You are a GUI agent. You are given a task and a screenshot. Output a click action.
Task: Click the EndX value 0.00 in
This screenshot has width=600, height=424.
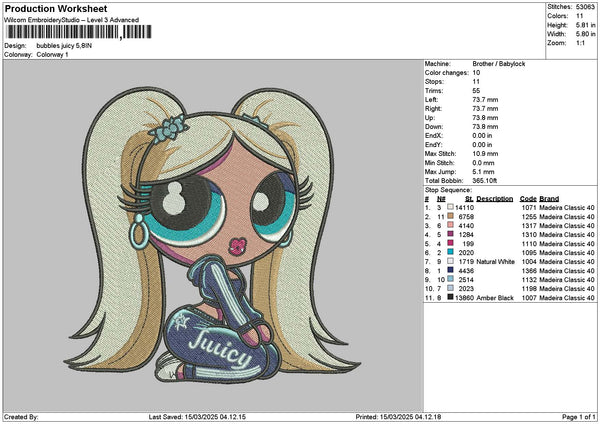pos(482,136)
